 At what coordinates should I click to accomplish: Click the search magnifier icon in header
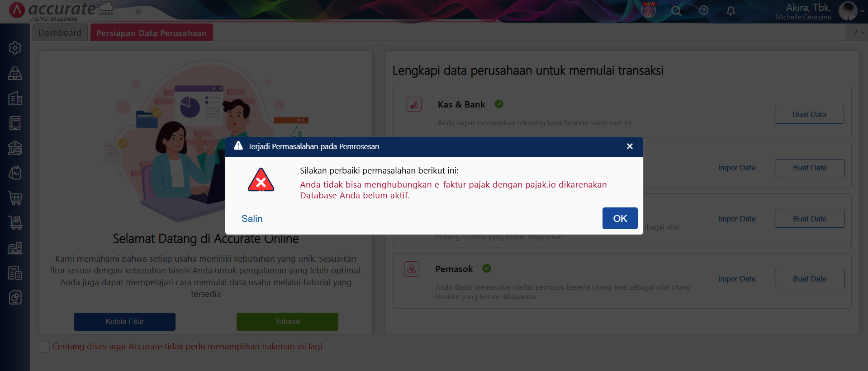point(676,11)
